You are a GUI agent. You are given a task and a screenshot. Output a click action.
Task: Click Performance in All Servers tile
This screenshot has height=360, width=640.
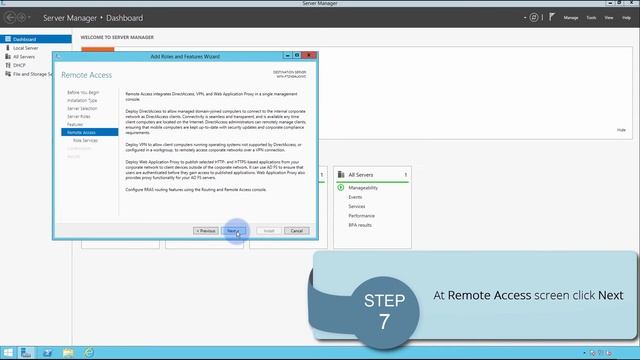361,216
